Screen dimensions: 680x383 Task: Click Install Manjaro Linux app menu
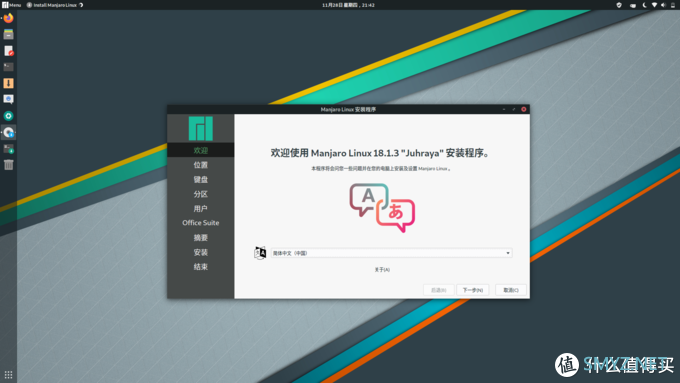55,5
